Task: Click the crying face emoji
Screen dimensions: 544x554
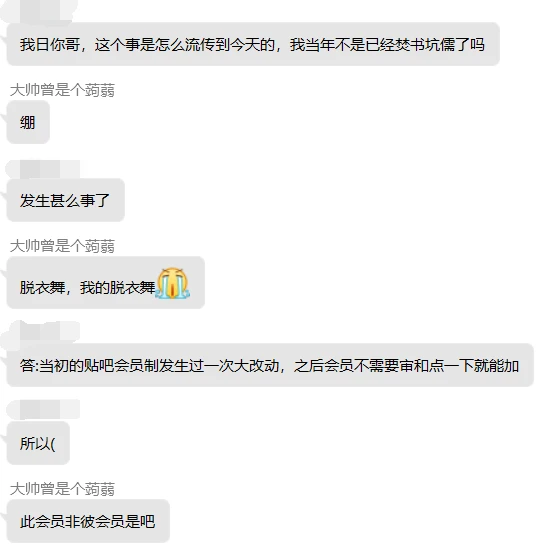Action: click(173, 283)
